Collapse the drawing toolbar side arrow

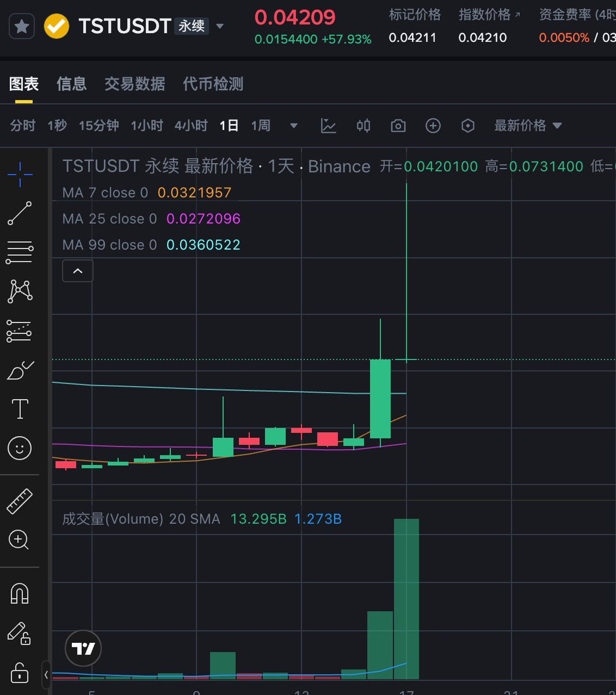click(46, 675)
